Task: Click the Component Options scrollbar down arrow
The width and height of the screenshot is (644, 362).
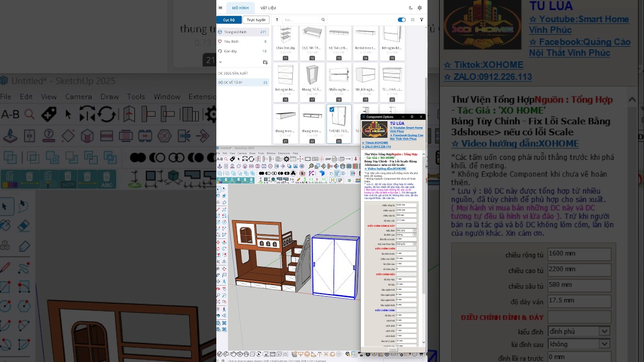Action: click(424, 342)
